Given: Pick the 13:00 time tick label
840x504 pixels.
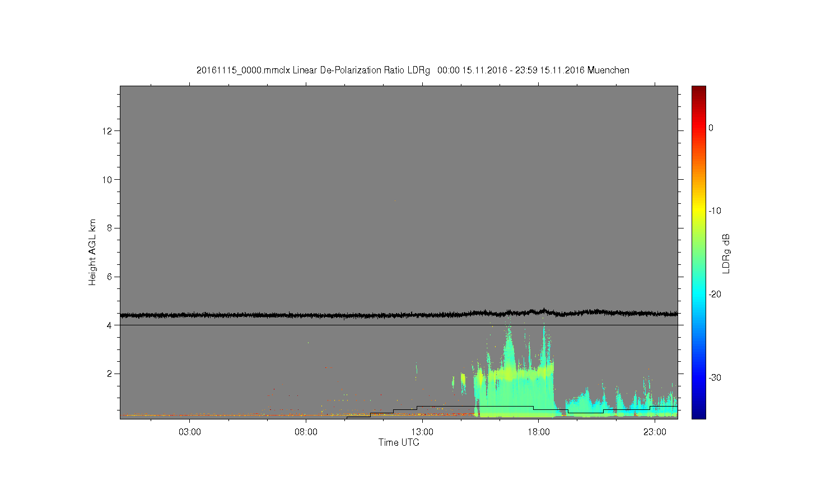Looking at the screenshot, I should (422, 432).
